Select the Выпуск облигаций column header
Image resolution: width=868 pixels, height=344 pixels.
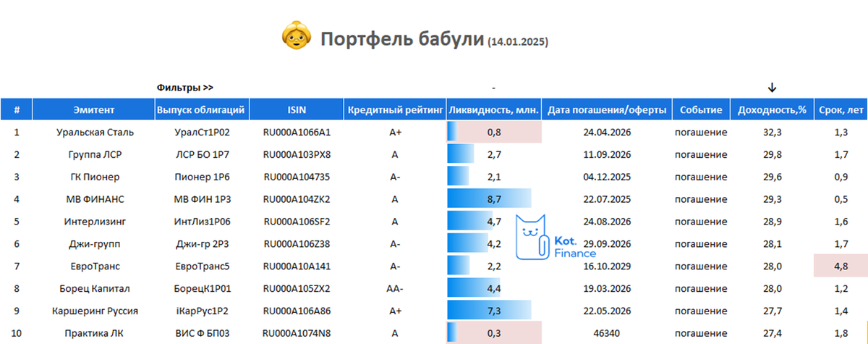202,110
